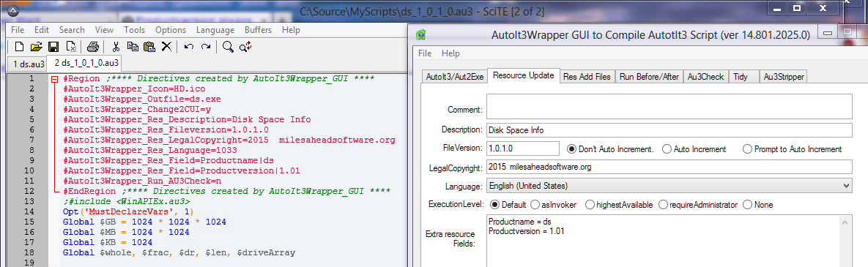
Task: Open a file with the folder icon
Action: [x=36, y=47]
